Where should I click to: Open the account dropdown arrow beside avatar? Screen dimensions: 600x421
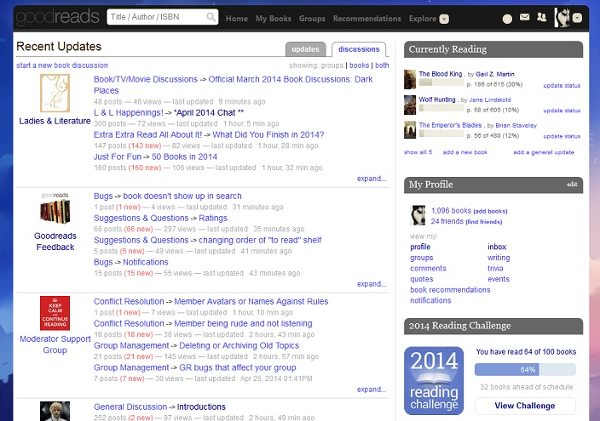pyautogui.click(x=579, y=18)
